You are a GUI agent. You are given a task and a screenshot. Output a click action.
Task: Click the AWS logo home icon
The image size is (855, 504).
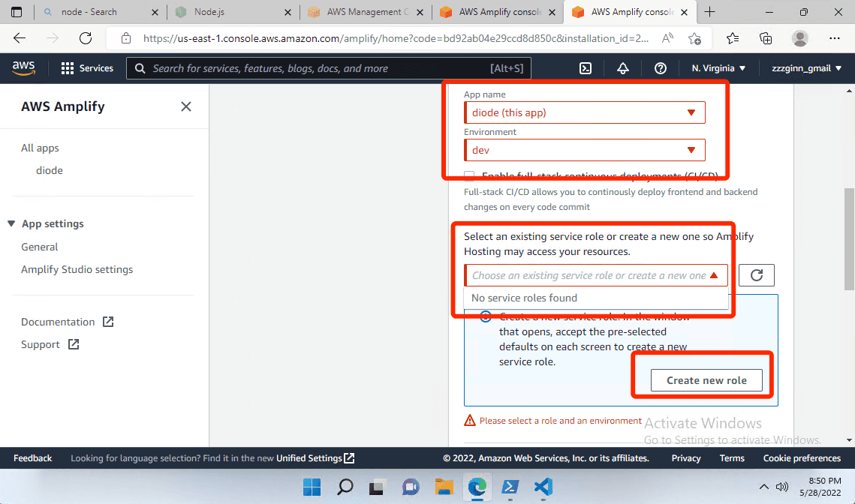[x=24, y=68]
